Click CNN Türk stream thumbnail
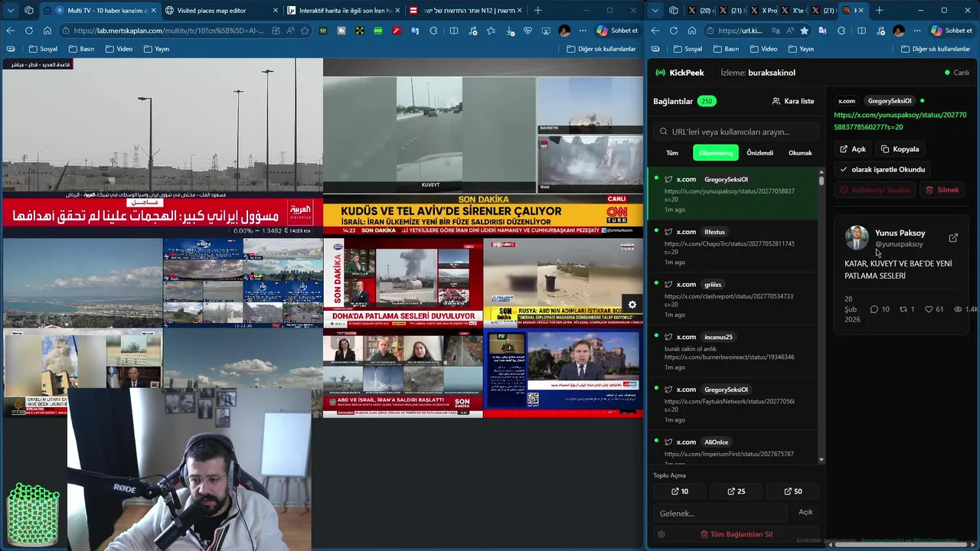Viewport: 980px width, 551px height. (483, 147)
